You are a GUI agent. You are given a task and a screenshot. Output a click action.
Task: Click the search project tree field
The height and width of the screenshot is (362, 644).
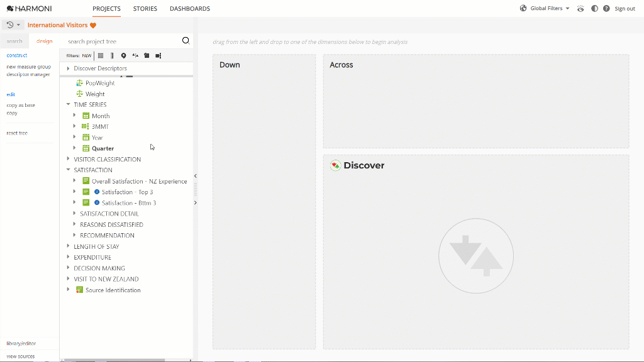click(123, 41)
